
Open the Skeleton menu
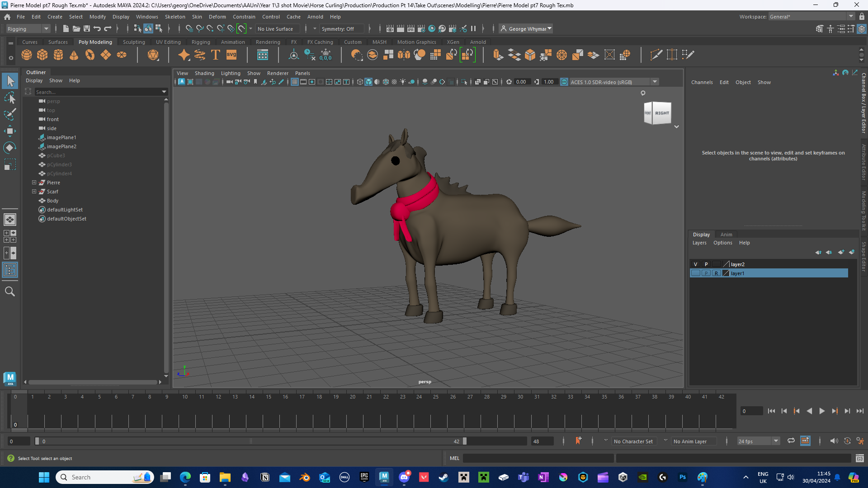click(175, 17)
